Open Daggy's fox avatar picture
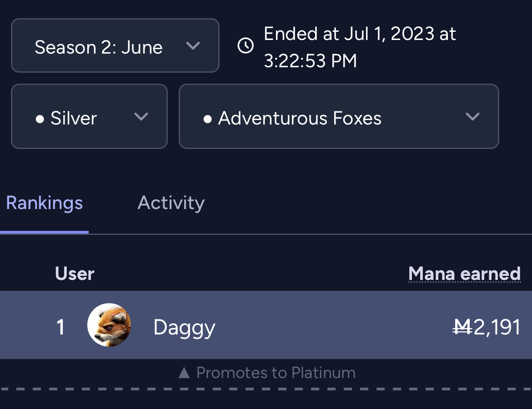532x409 pixels. tap(109, 325)
